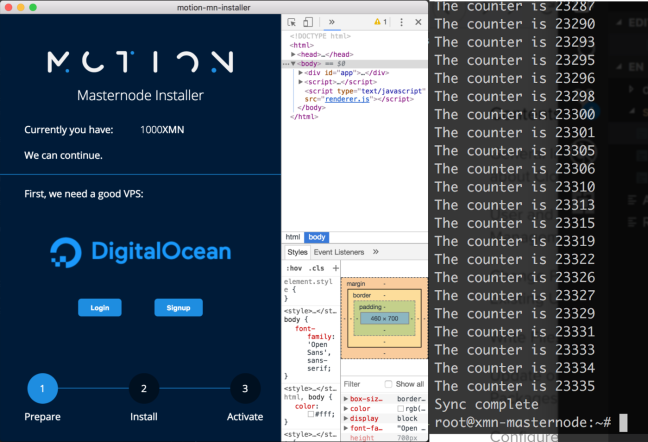Click the yellow warning triangle counter

pyautogui.click(x=380, y=22)
